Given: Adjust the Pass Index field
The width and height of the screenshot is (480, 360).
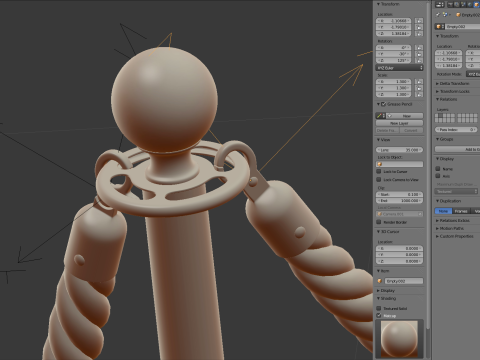Looking at the screenshot, I should 456,129.
